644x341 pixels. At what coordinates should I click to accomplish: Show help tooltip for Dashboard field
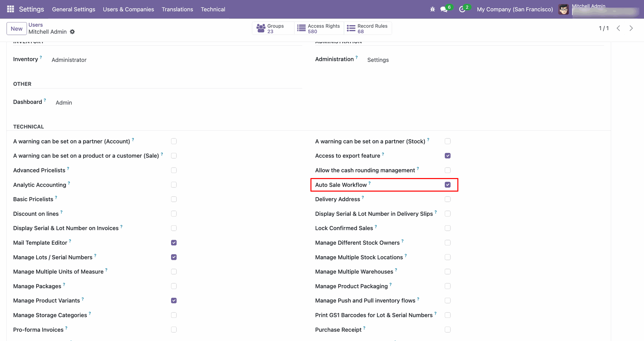45,100
